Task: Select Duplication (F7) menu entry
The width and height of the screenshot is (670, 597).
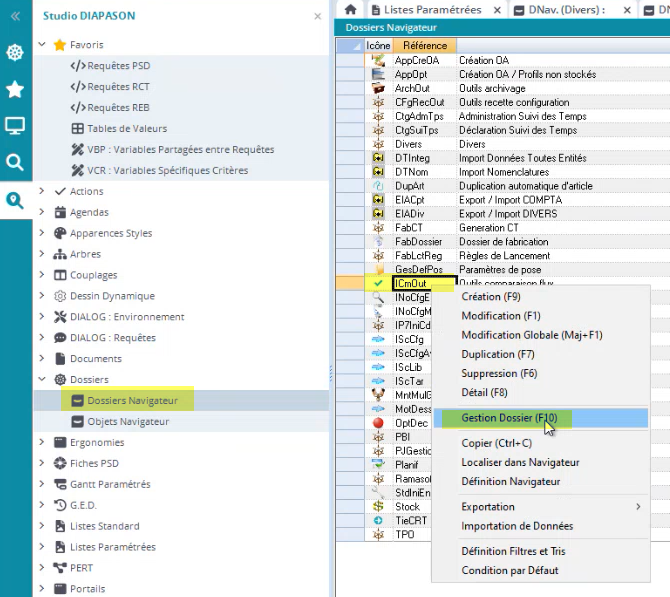Action: 497,355
